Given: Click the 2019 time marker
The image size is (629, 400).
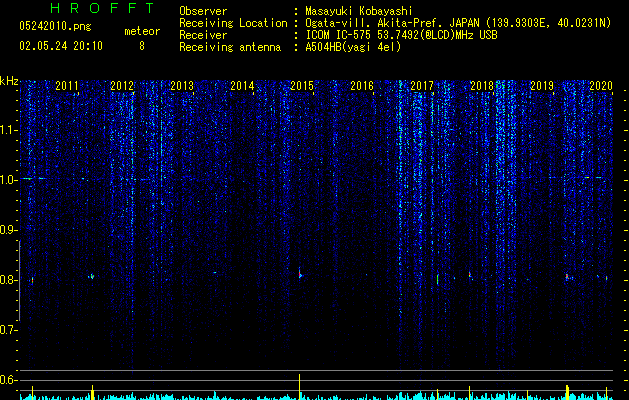Looking at the screenshot, I should point(542,86).
